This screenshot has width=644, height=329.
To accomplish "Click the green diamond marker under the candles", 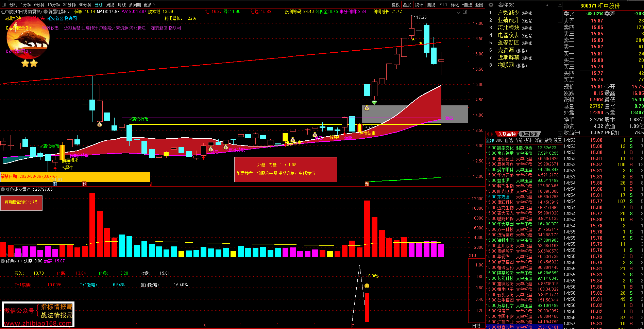I will (x=374, y=102).
